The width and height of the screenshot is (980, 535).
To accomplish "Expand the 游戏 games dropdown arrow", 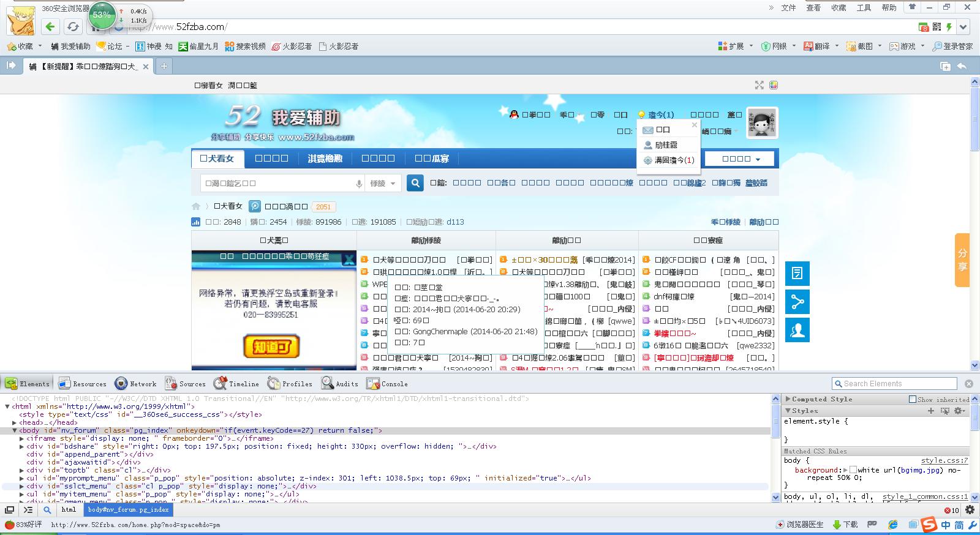I will tap(922, 46).
